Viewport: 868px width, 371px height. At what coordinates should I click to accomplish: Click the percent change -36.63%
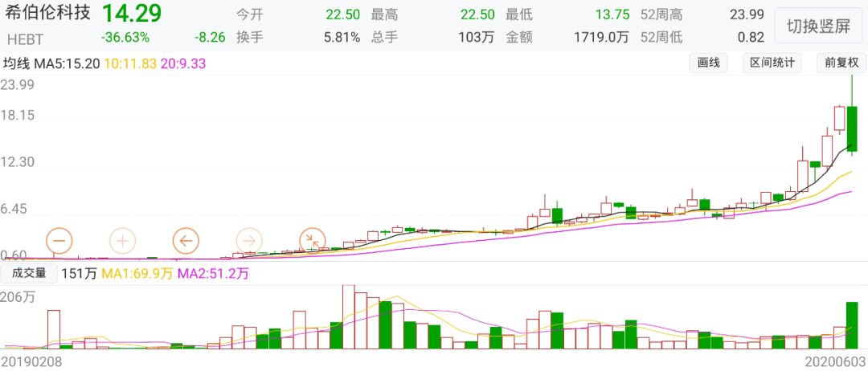[125, 38]
